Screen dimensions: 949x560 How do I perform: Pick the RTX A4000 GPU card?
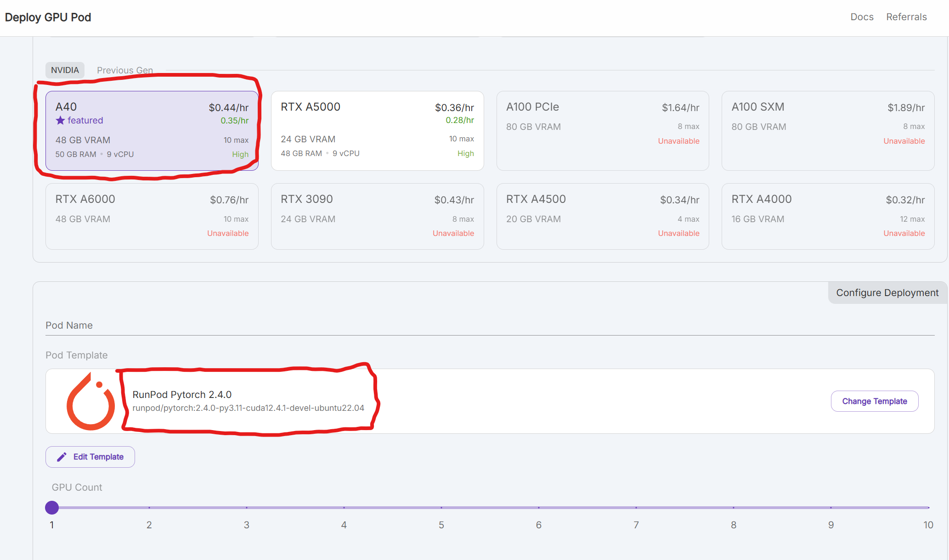coord(828,216)
